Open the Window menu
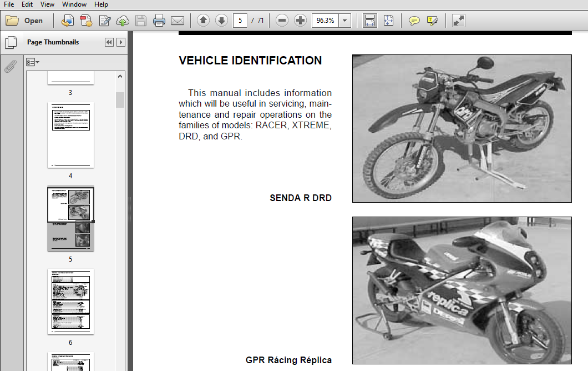The height and width of the screenshot is (371, 588). click(74, 4)
